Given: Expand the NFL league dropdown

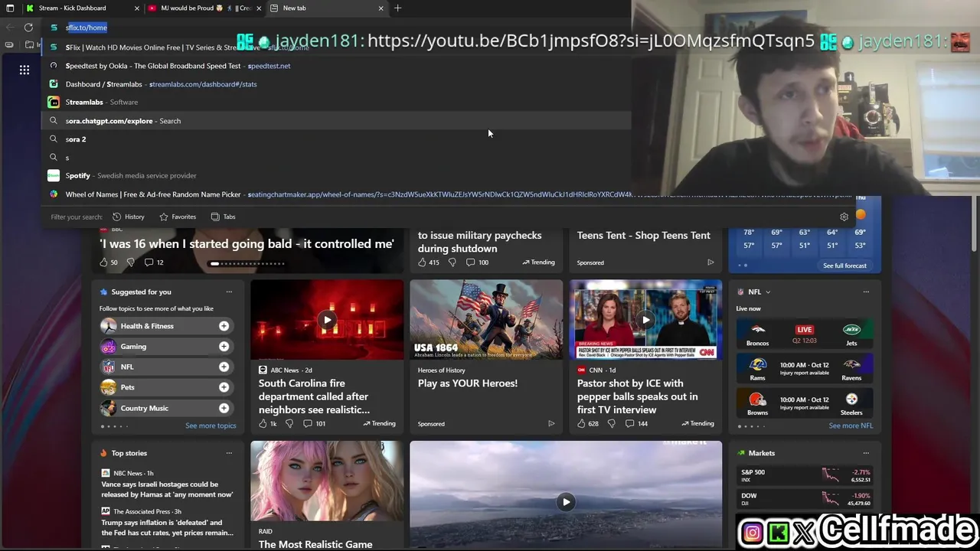Looking at the screenshot, I should [768, 292].
